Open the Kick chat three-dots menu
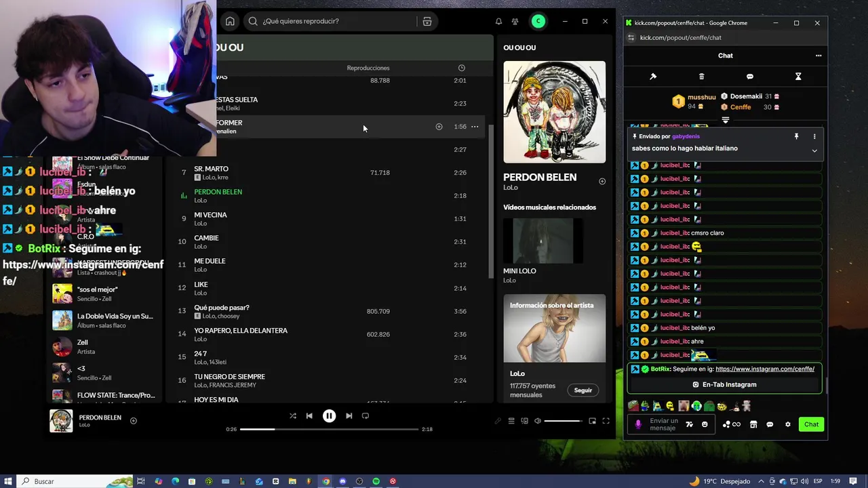The image size is (868, 488). tap(818, 56)
